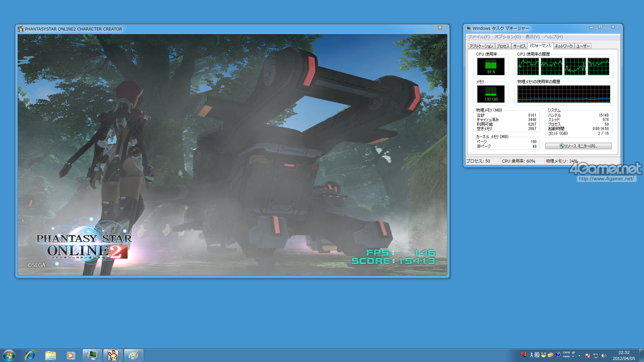This screenshot has width=644, height=362.
Task: Click the volume speaker tray icon
Action: (x=604, y=356)
